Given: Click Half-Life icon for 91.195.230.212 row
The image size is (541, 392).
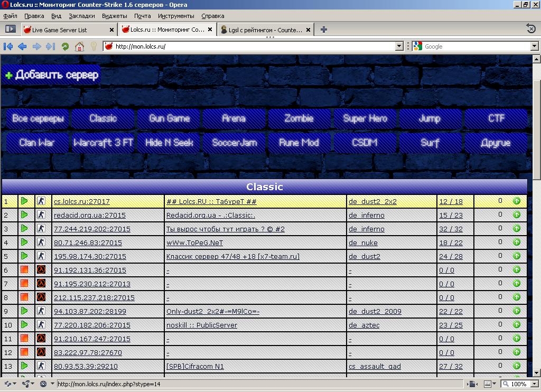Looking at the screenshot, I should pos(41,283).
